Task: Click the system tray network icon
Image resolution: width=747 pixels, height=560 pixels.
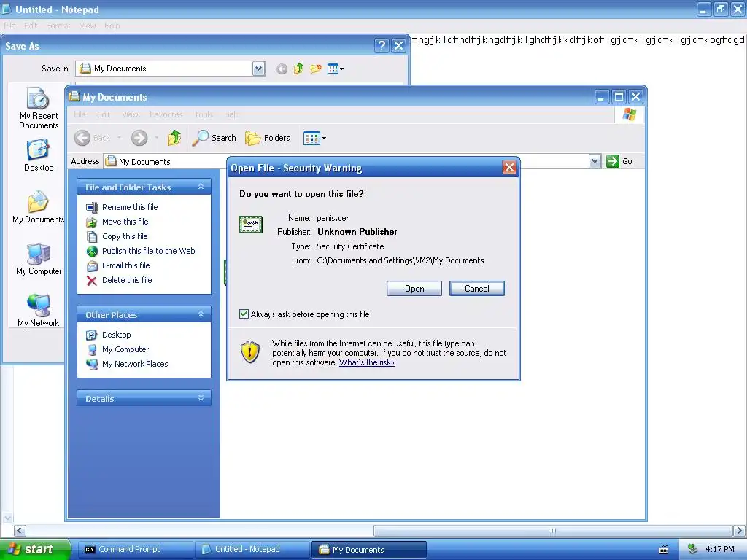Action: coord(692,550)
